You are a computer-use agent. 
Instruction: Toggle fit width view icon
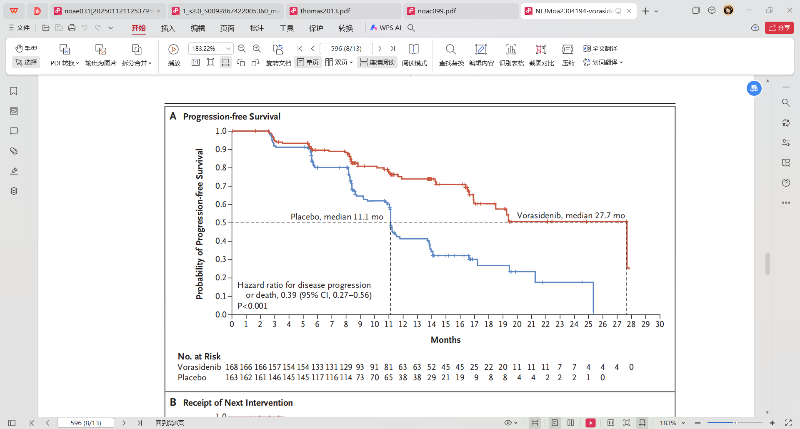click(225, 62)
